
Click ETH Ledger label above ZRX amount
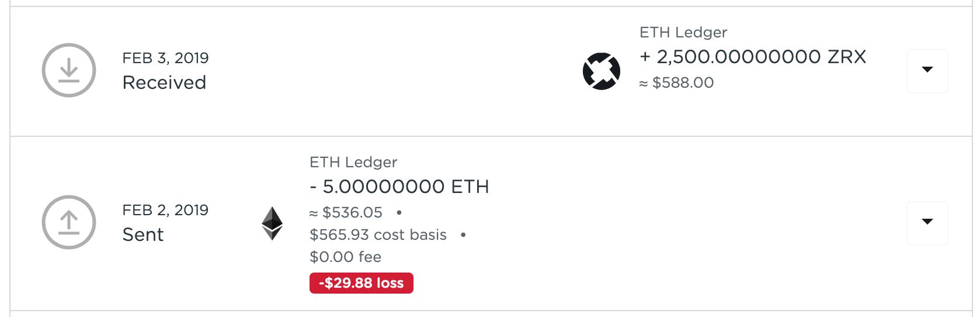tap(683, 32)
